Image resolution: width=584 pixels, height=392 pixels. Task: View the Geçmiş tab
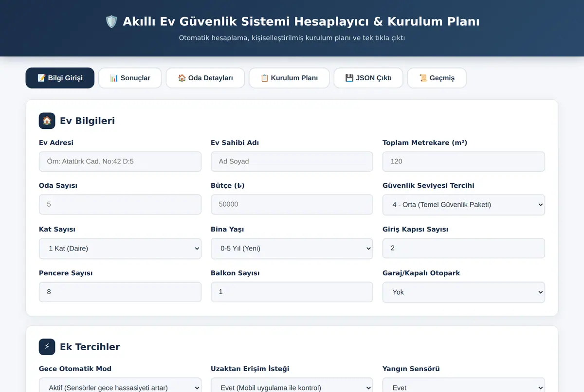coord(437,78)
